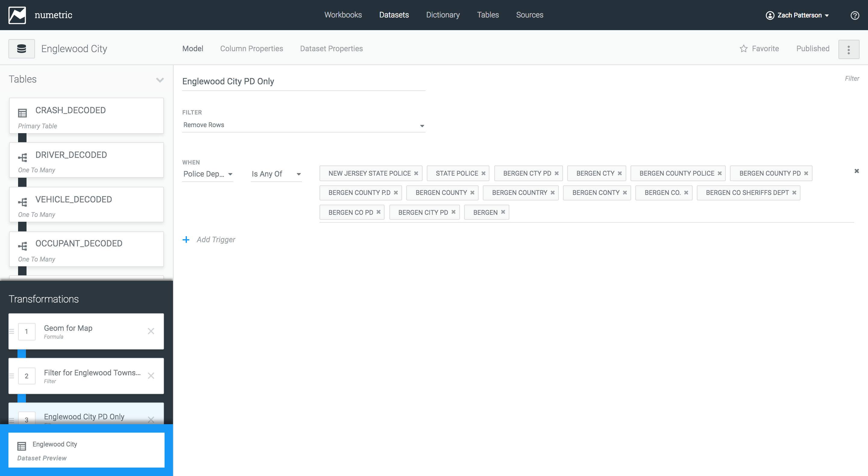The height and width of the screenshot is (476, 868).
Task: Remove the NEW JERSEY STATE POLICE tag
Action: (416, 173)
